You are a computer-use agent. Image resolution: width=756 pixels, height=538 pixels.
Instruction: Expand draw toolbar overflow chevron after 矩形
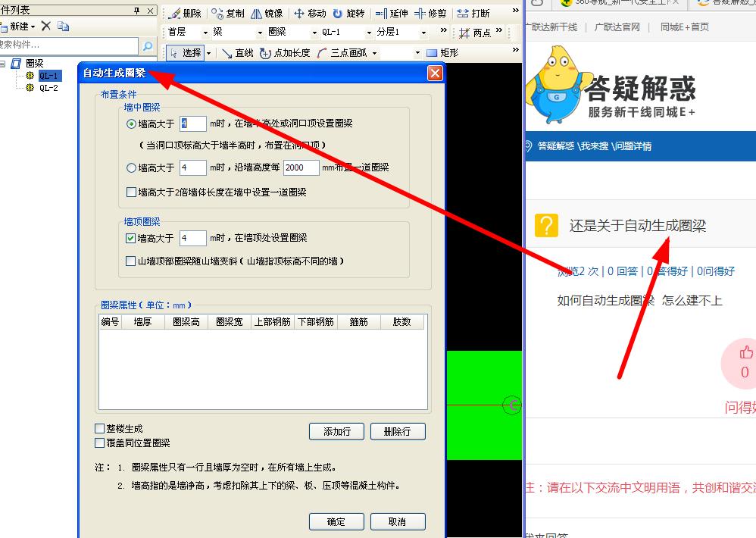[515, 50]
